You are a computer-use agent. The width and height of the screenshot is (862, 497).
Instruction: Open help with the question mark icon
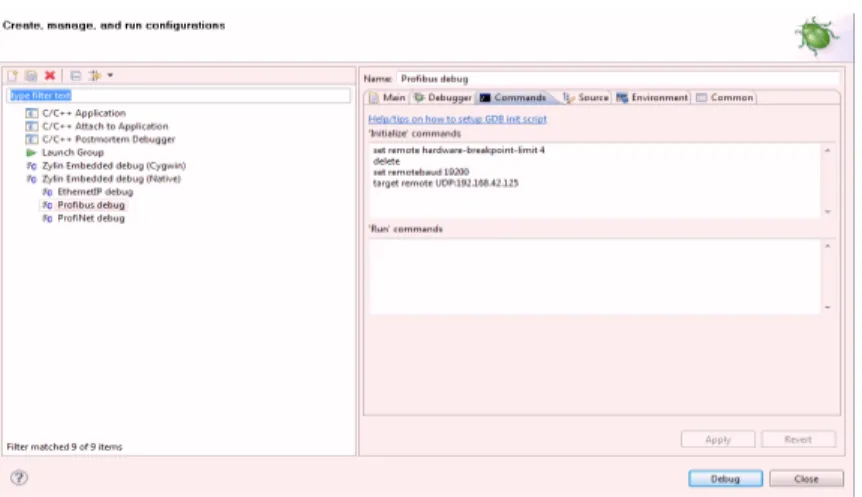pyautogui.click(x=19, y=478)
